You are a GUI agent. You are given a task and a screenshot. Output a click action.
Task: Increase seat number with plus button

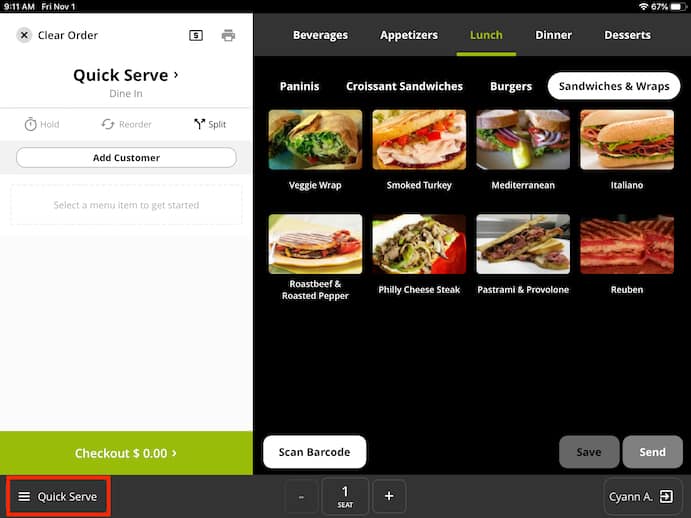[389, 496]
